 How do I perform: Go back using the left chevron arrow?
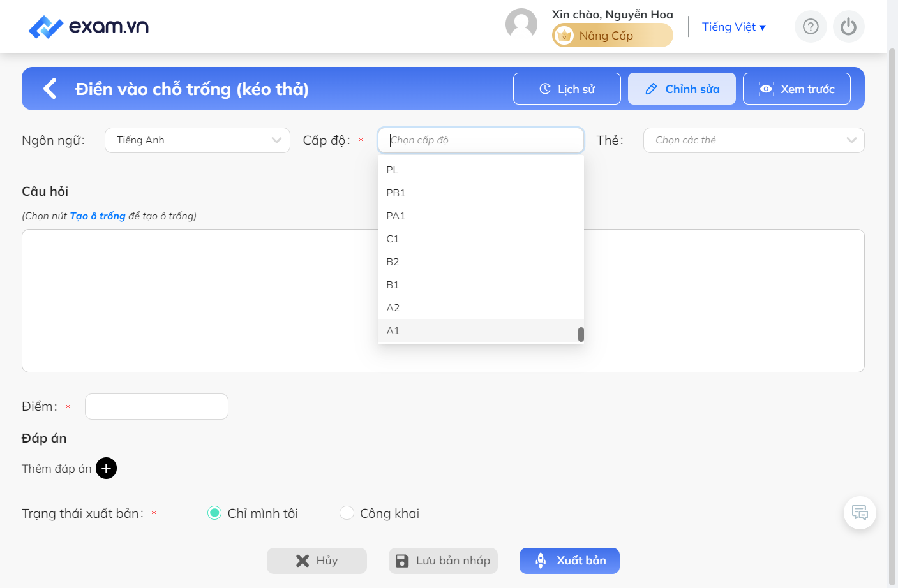click(x=50, y=89)
